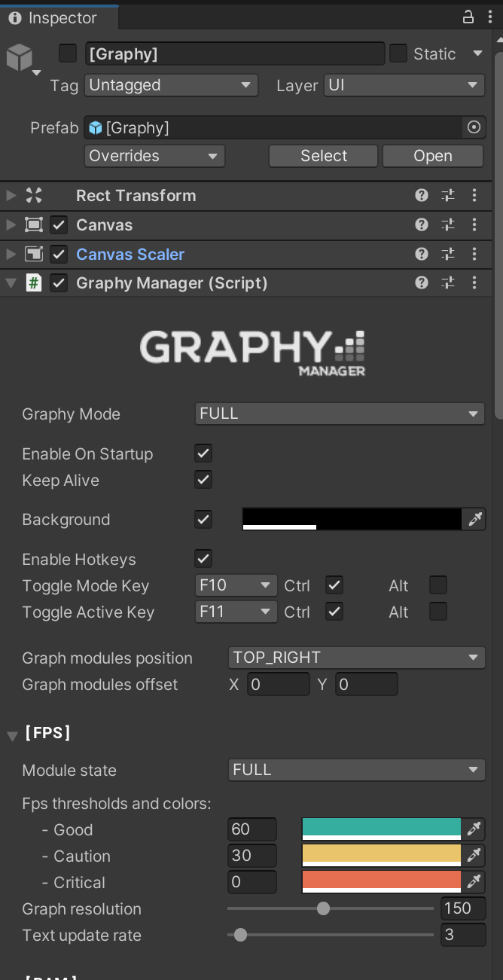Open the prefab Overrides dropdown

pyautogui.click(x=154, y=156)
